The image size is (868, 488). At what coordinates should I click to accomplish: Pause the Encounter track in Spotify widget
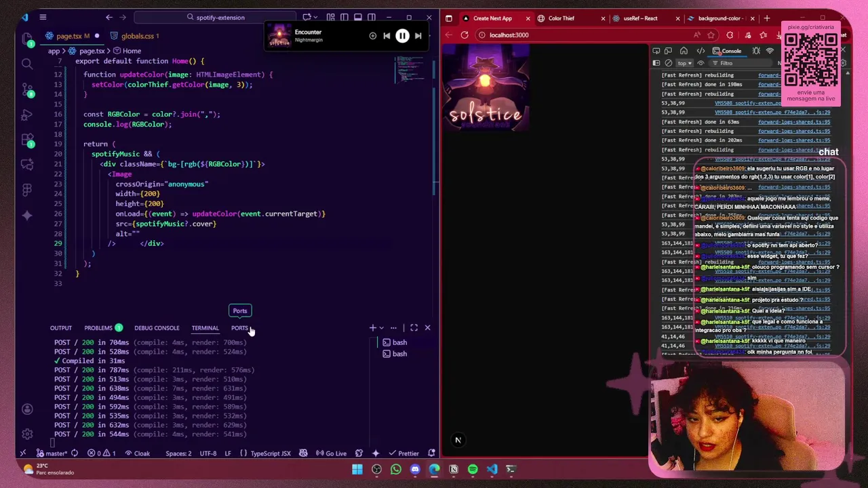click(402, 36)
